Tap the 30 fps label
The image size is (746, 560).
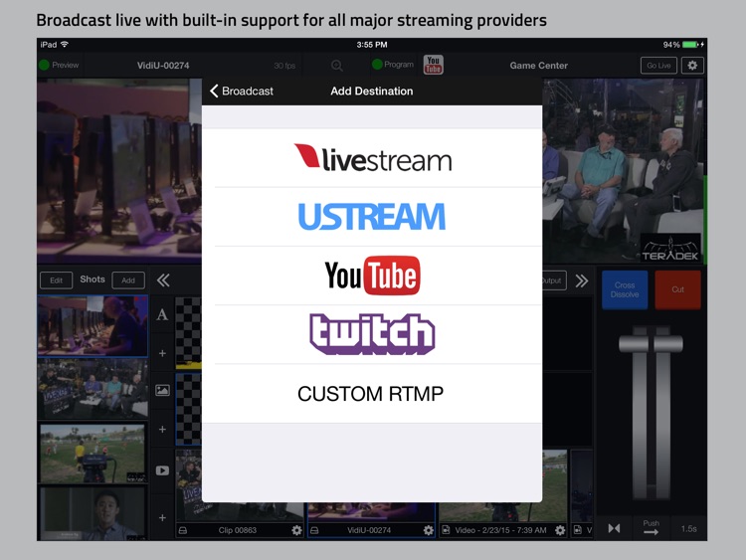click(x=284, y=66)
